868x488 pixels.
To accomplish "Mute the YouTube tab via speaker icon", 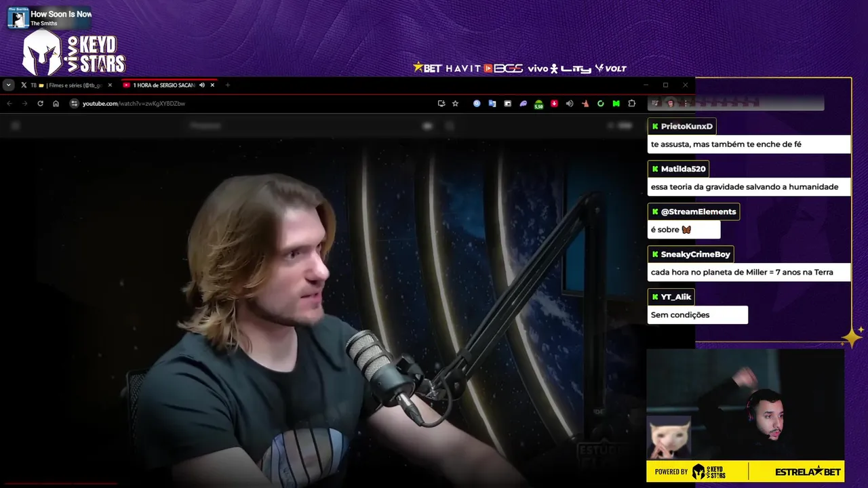I will (x=202, y=85).
